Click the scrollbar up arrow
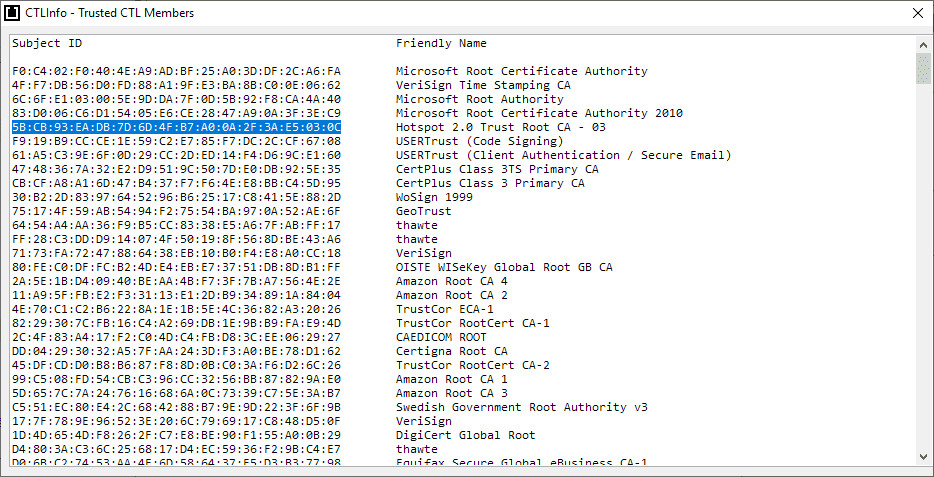 pos(923,45)
